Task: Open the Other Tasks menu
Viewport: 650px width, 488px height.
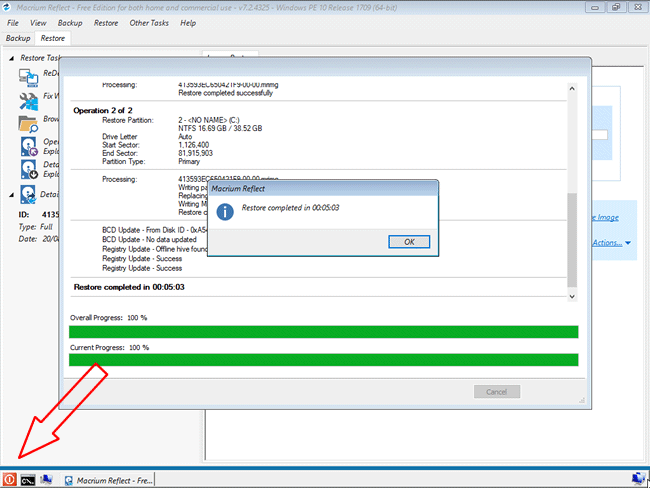Action: click(149, 23)
